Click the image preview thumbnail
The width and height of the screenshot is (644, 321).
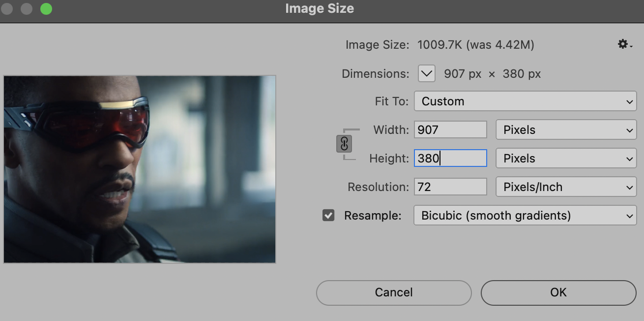[140, 169]
